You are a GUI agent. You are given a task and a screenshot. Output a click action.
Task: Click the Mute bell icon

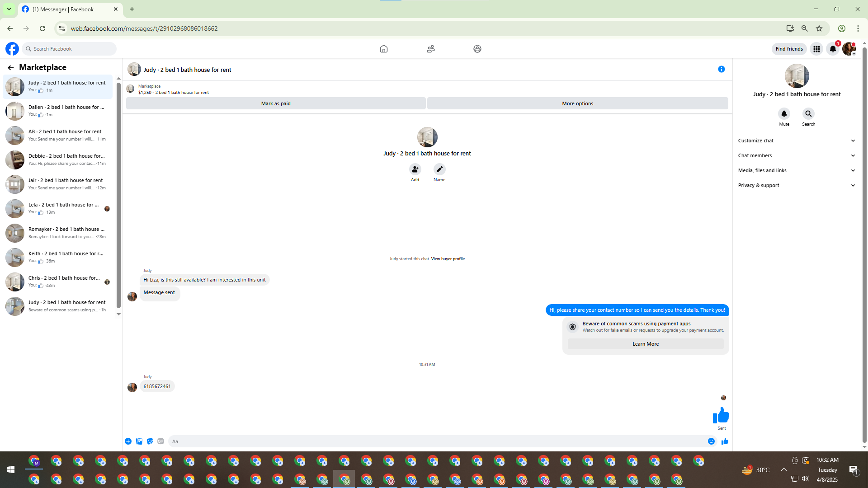(784, 114)
